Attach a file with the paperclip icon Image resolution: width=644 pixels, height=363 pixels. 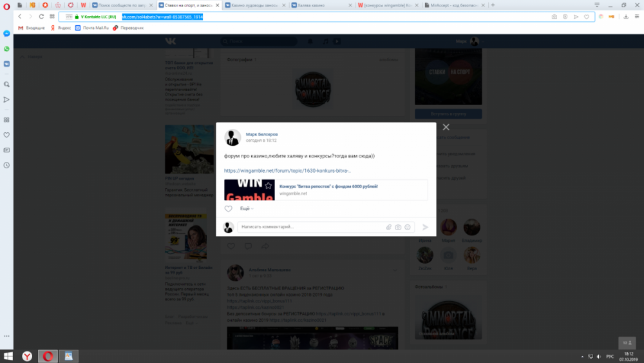pos(388,227)
